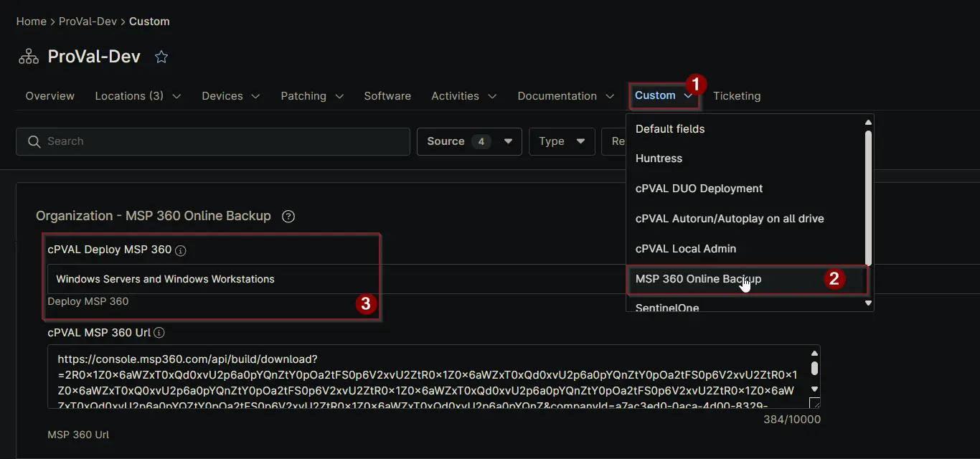This screenshot has width=980, height=459.
Task: Click the URL textarea scrollbar down arrow
Action: [814, 389]
